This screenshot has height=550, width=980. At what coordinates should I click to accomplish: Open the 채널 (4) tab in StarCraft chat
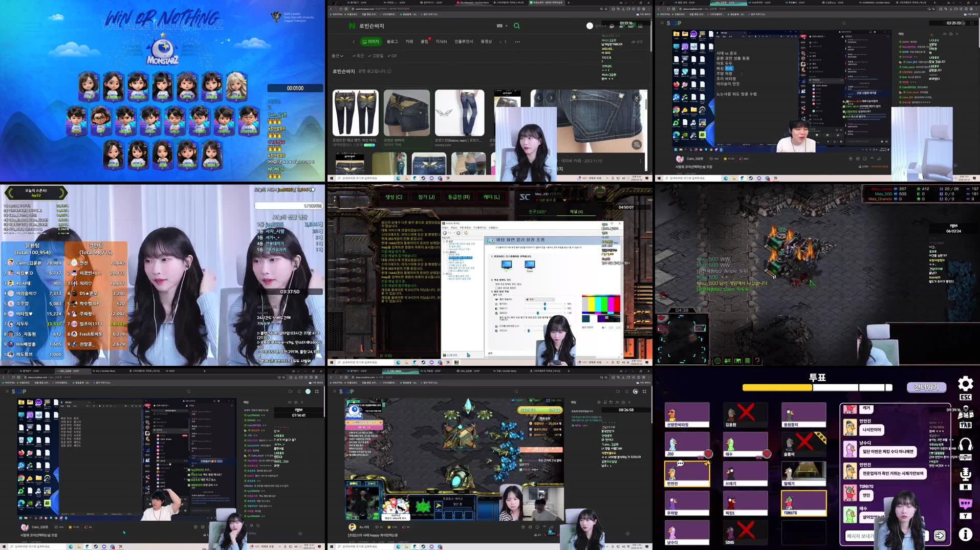tap(576, 212)
